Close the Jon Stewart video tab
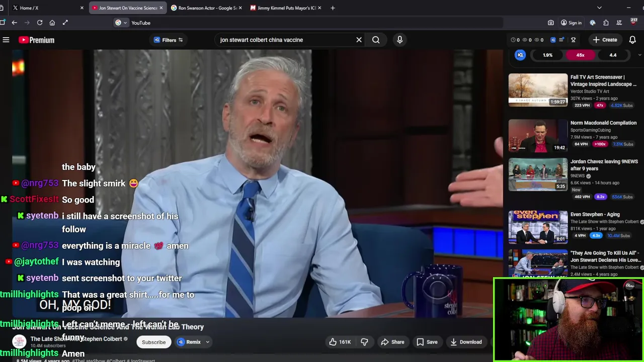Viewport: 644px width, 362px height. (161, 8)
